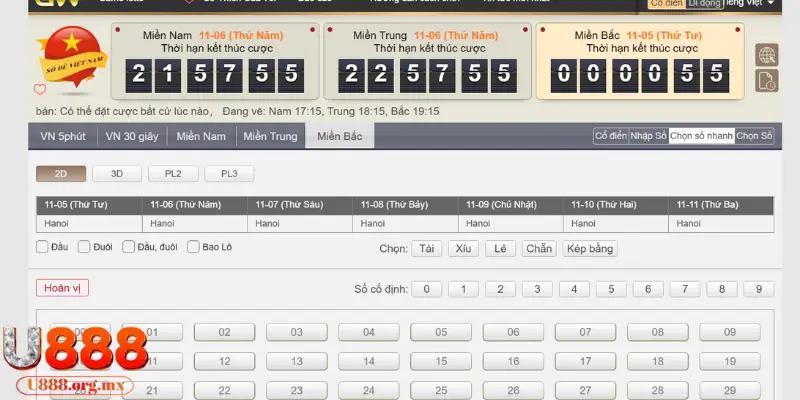This screenshot has width=800, height=400.
Task: Switch to the VN 5phút tab
Action: click(x=63, y=137)
